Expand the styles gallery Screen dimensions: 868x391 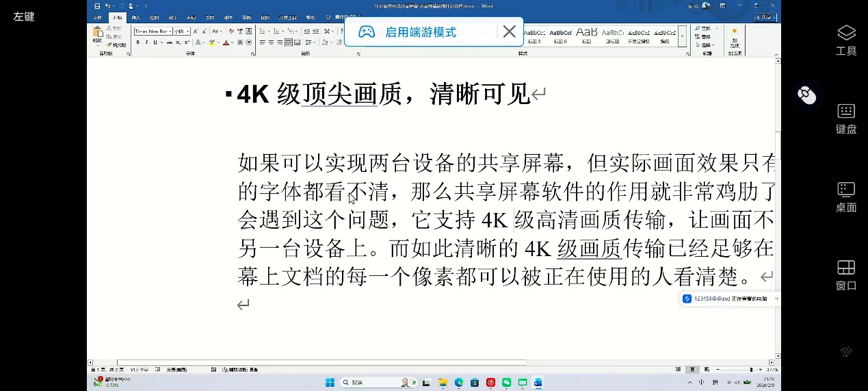click(x=682, y=36)
